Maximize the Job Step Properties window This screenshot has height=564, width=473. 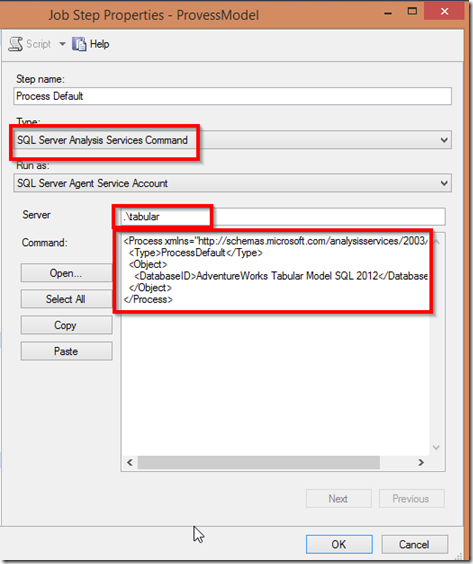tap(412, 12)
